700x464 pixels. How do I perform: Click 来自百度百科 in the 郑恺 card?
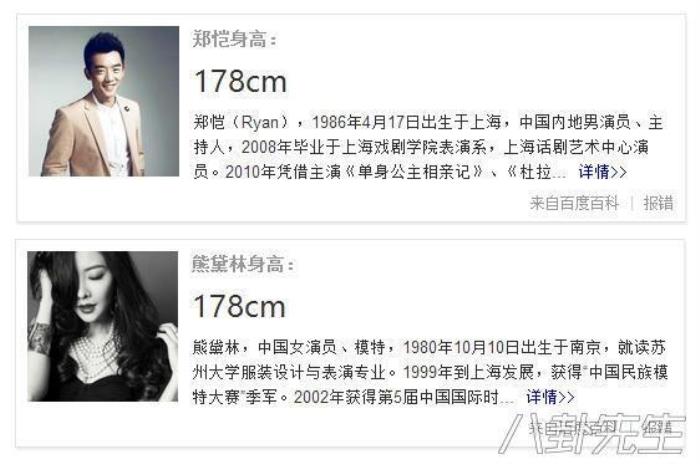pyautogui.click(x=574, y=204)
